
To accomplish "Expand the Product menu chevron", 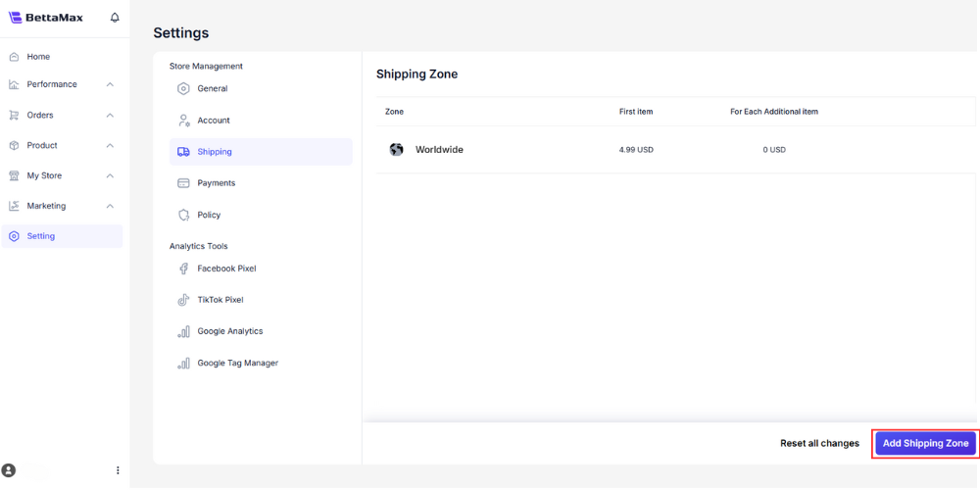I will [x=110, y=146].
